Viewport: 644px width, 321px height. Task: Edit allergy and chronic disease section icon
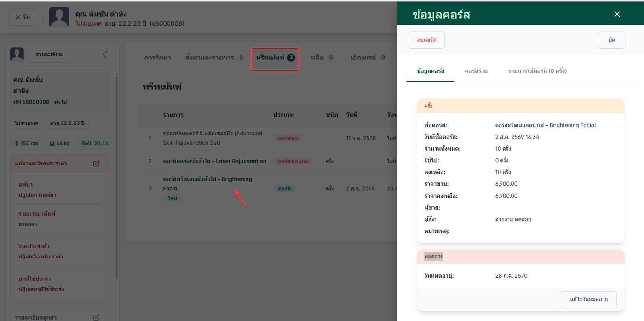pyautogui.click(x=97, y=163)
